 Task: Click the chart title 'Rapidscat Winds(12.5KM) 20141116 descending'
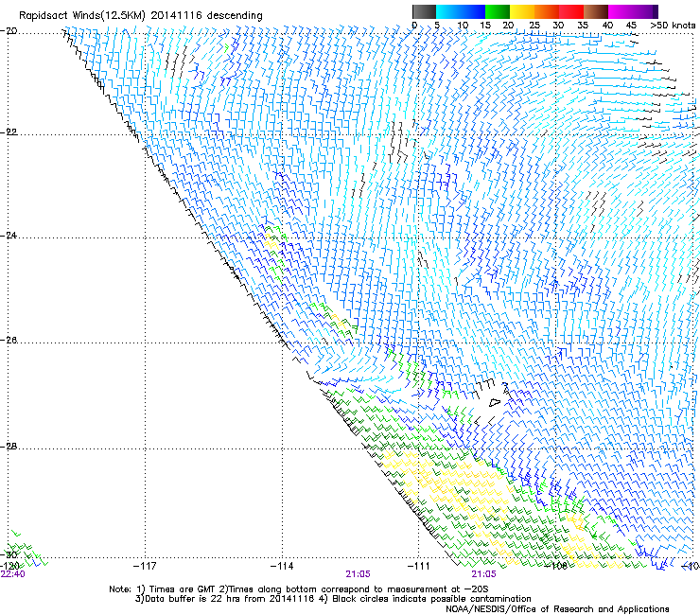coord(141,16)
